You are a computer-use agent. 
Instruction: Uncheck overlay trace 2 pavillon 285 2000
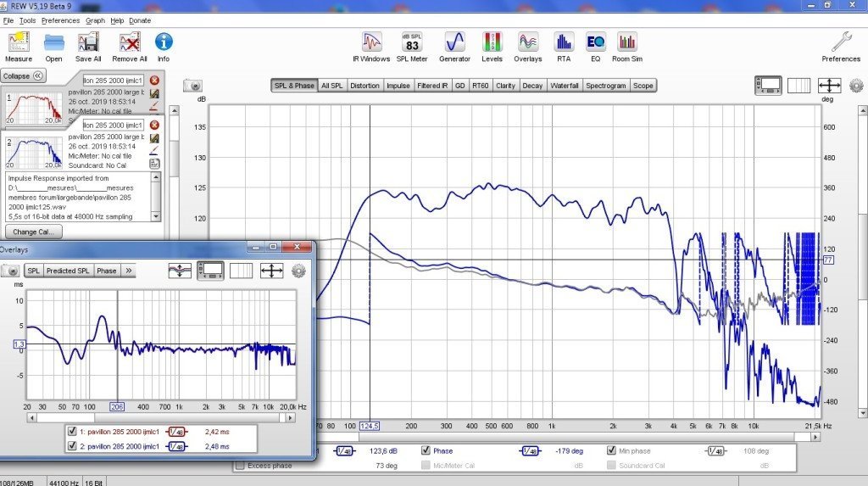[x=72, y=445]
